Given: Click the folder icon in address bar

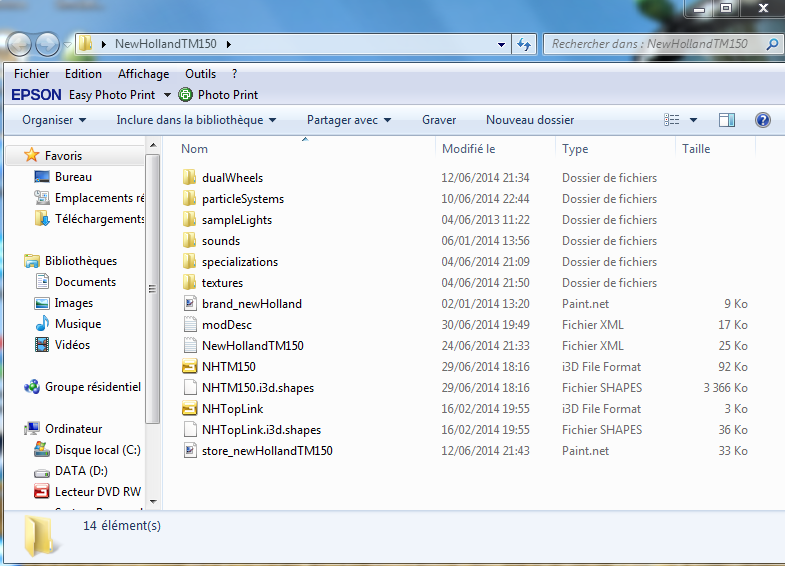Looking at the screenshot, I should [86, 44].
